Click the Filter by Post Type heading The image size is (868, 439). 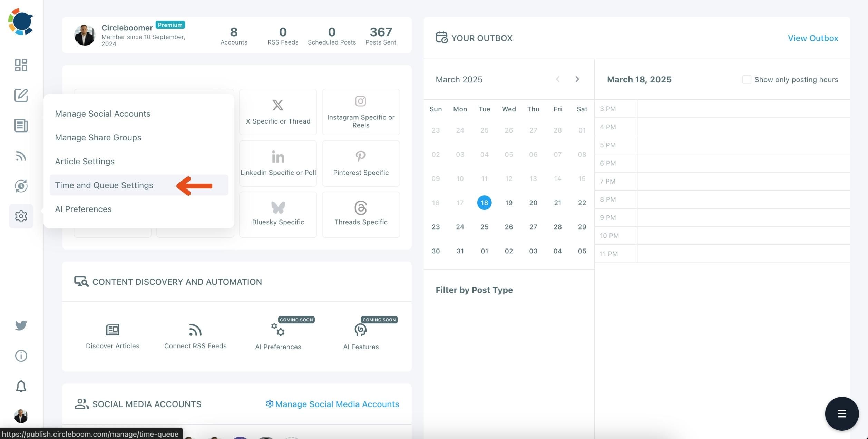pos(474,290)
